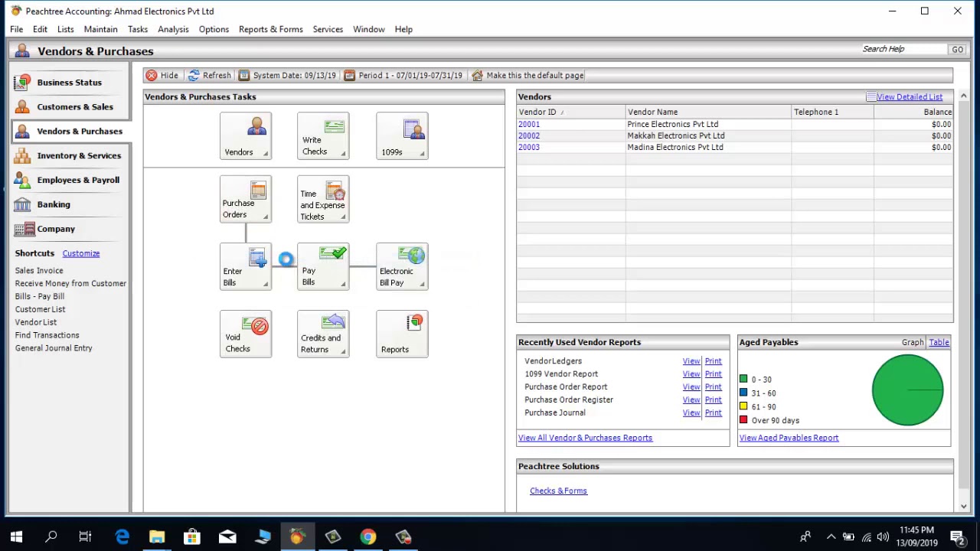Expand Purchase Orders dropdown arrow
Image resolution: width=980 pixels, height=551 pixels.
(x=266, y=217)
